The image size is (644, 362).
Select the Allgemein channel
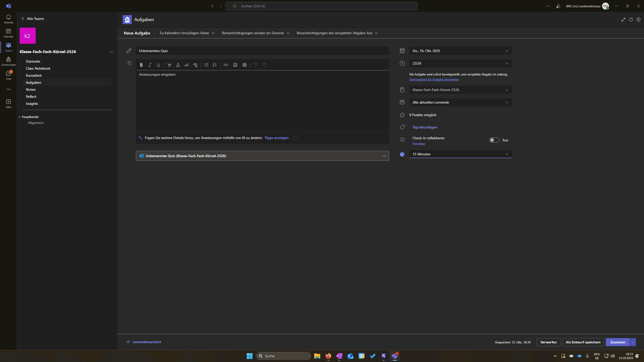point(36,123)
